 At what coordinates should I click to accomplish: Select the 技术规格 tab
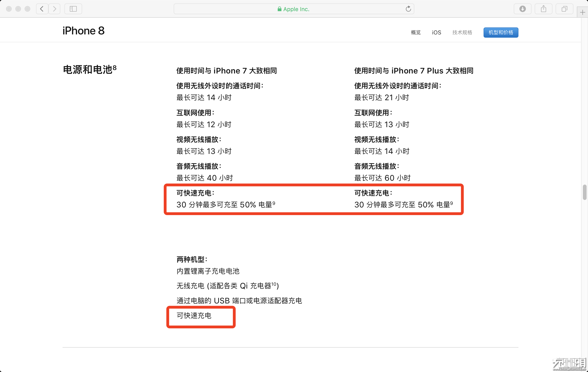tap(462, 33)
